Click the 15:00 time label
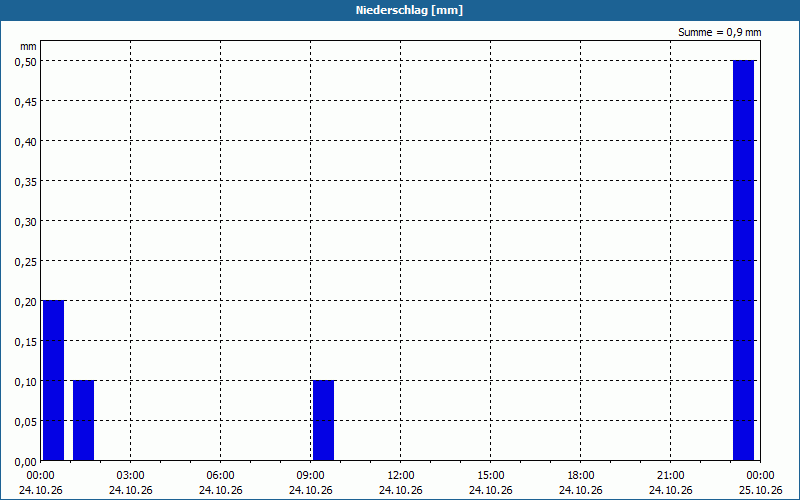The height and width of the screenshot is (500, 800). coord(491,476)
